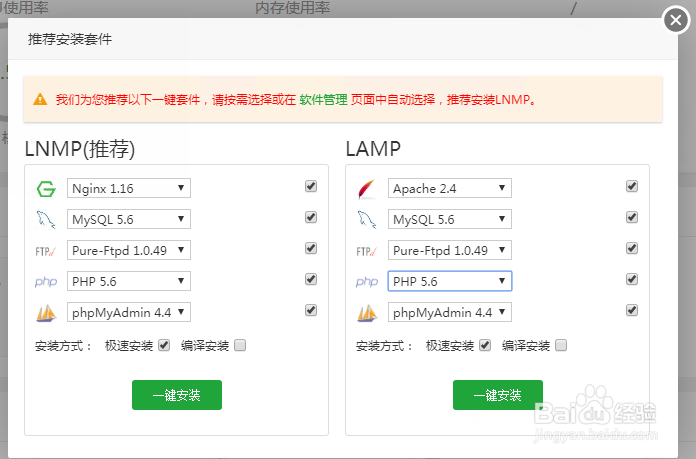Uncheck Nginx 1.16 in LNMP
This screenshot has width=696, height=459.
tap(311, 186)
